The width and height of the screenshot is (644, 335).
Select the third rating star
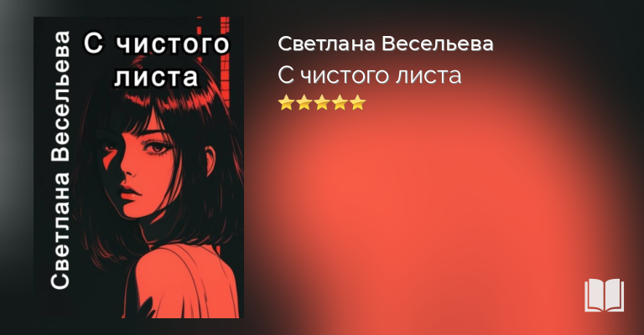pos(322,102)
